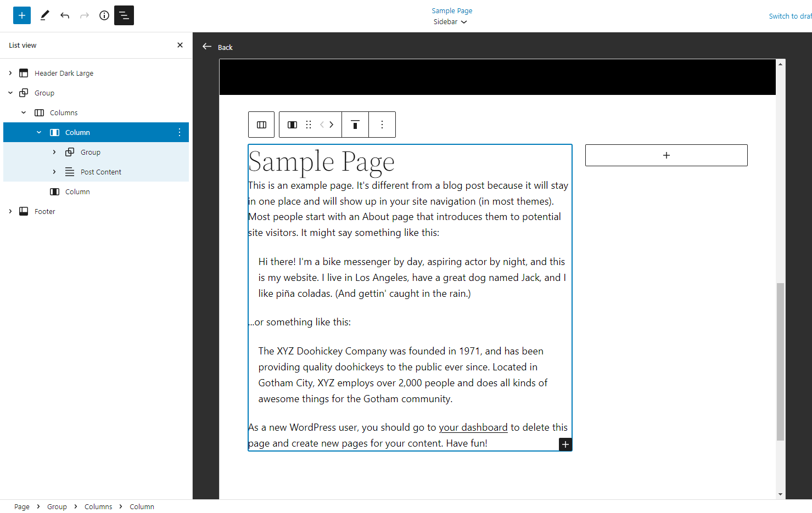This screenshot has height=513, width=812.
Task: Toggle the List View button
Action: [x=124, y=15]
